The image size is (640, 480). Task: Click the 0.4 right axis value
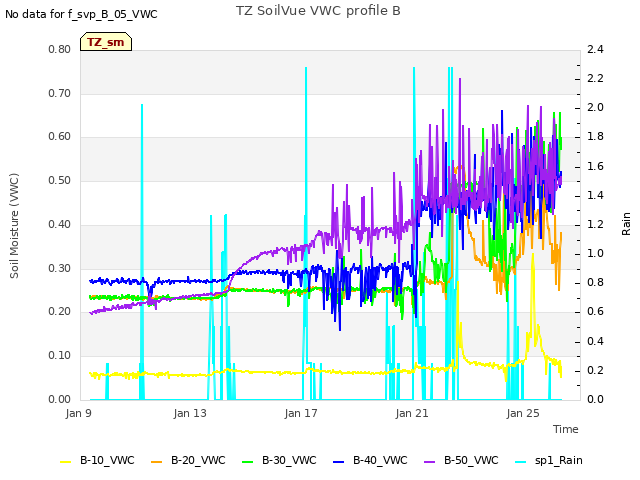(595, 341)
